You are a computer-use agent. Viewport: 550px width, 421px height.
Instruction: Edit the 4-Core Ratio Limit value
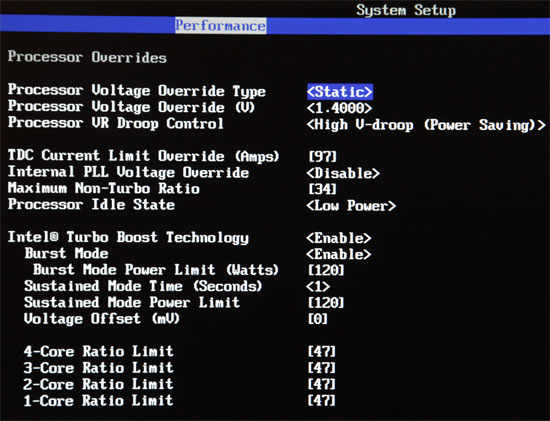pos(322,352)
